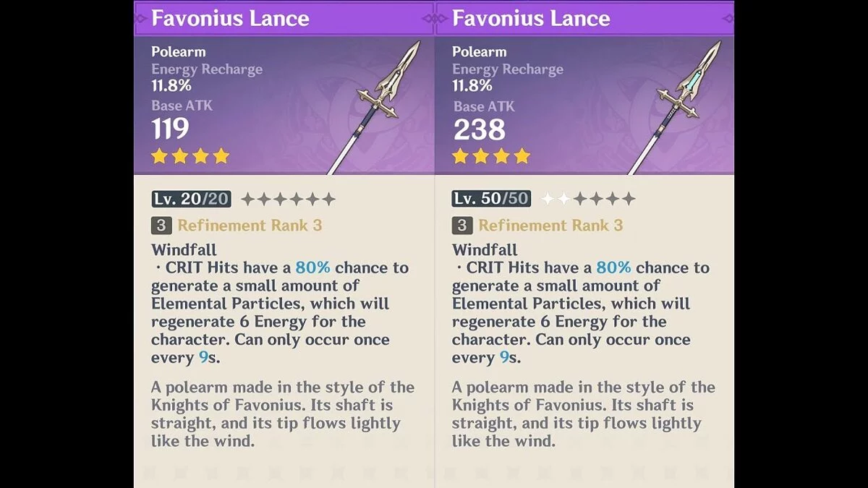Image resolution: width=868 pixels, height=488 pixels.
Task: Click the Windfall heading on the left card
Action: pos(184,250)
